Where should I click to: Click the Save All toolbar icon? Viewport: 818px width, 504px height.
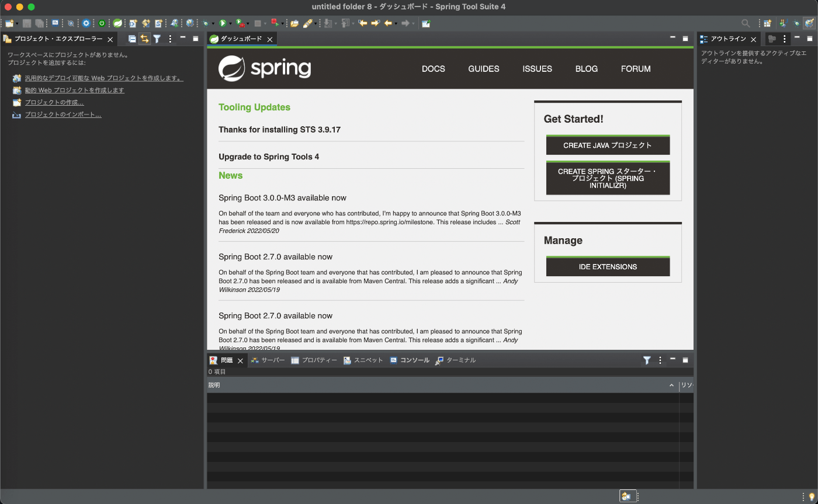39,23
